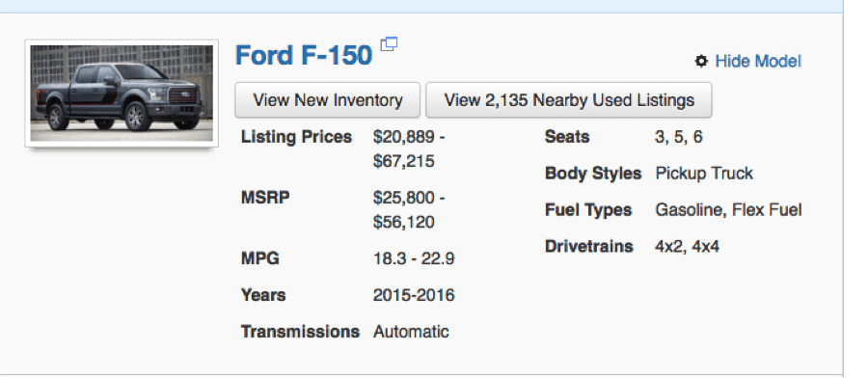Click the Years value 2015-2016
Image resolution: width=868 pixels, height=378 pixels.
[x=414, y=295]
